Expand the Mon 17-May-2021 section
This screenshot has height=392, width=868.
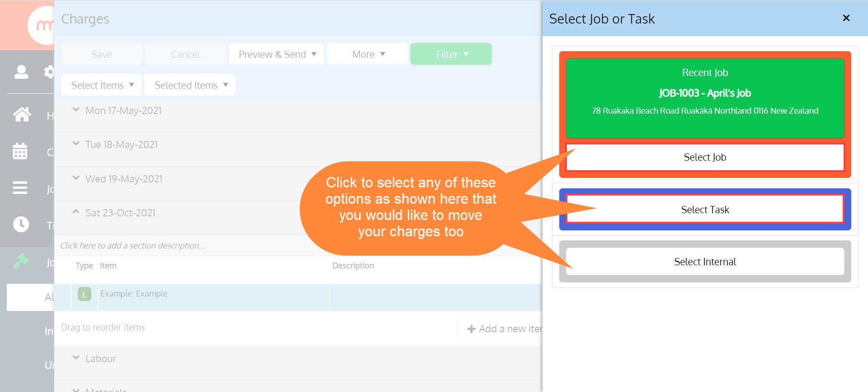[76, 110]
